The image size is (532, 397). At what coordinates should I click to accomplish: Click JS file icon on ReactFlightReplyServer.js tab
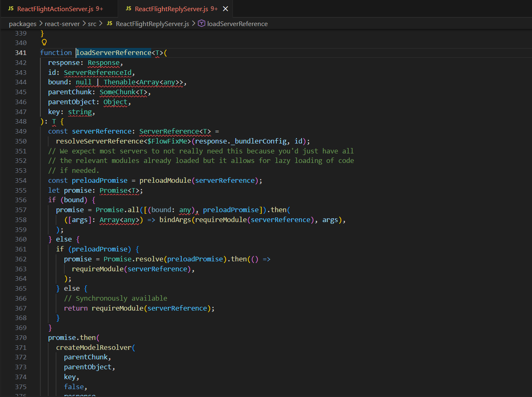tap(128, 9)
